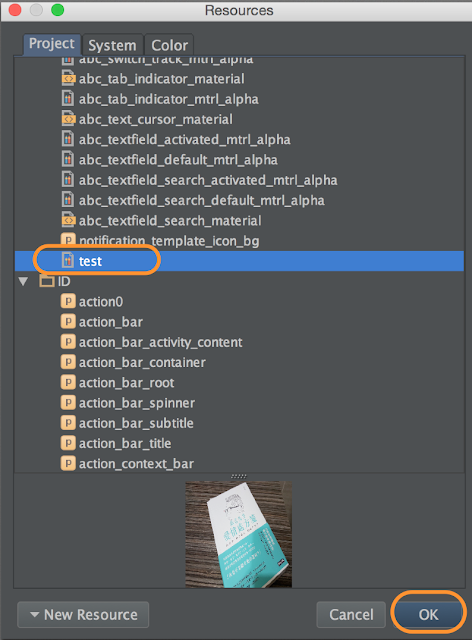Screen dimensions: 472x640
Task: Click the image icon of abc_tab_indicator_mtrl_alpha
Action: (x=68, y=99)
